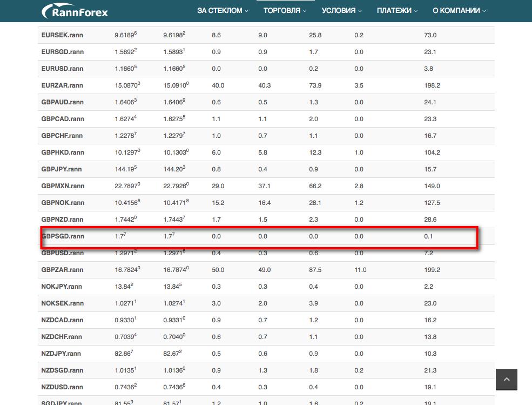Select the NZDCHF.rann symbol
Screen dimensions: 532x405
point(62,337)
